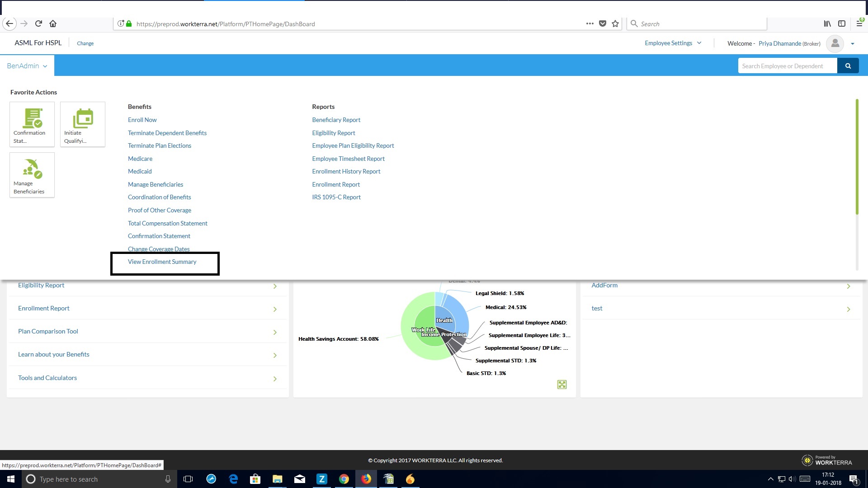Click the browser home icon
Image resolution: width=868 pixels, height=488 pixels.
tap(53, 23)
